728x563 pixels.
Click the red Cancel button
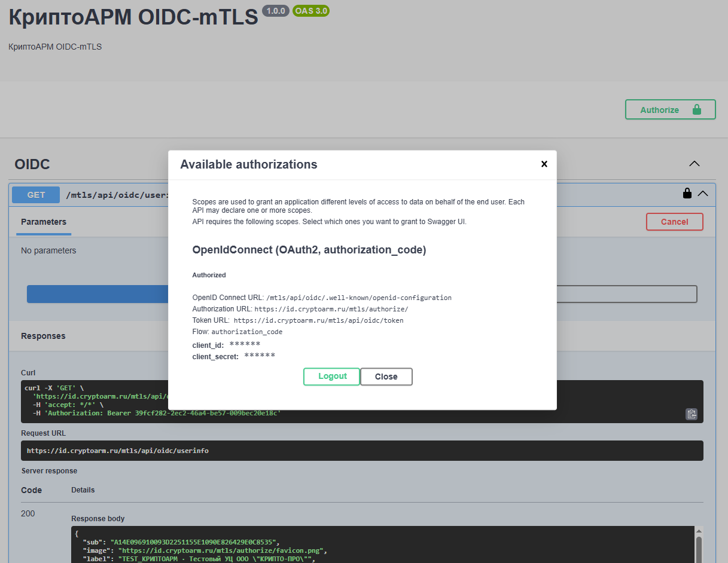click(x=675, y=222)
